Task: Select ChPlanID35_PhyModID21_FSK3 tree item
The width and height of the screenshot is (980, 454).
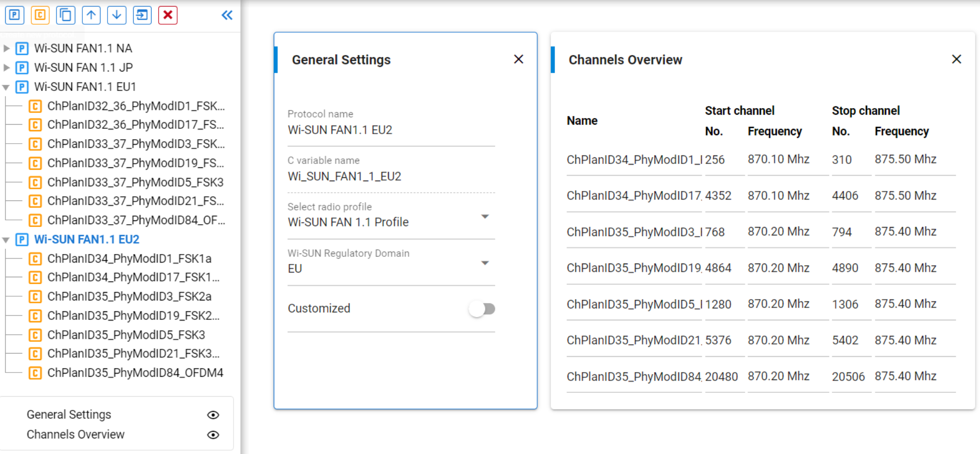Action: [134, 354]
